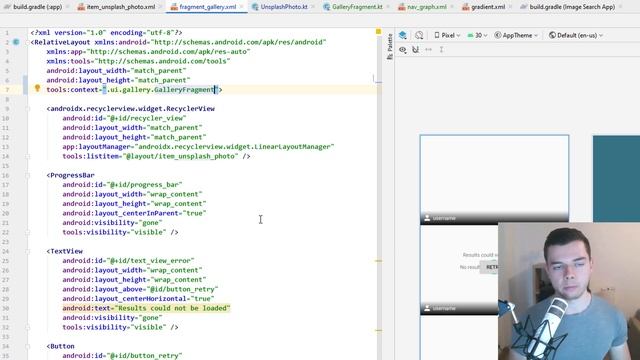Open the Default (en-us) locale dropdown
This screenshot has width=640, height=360.
576,36
